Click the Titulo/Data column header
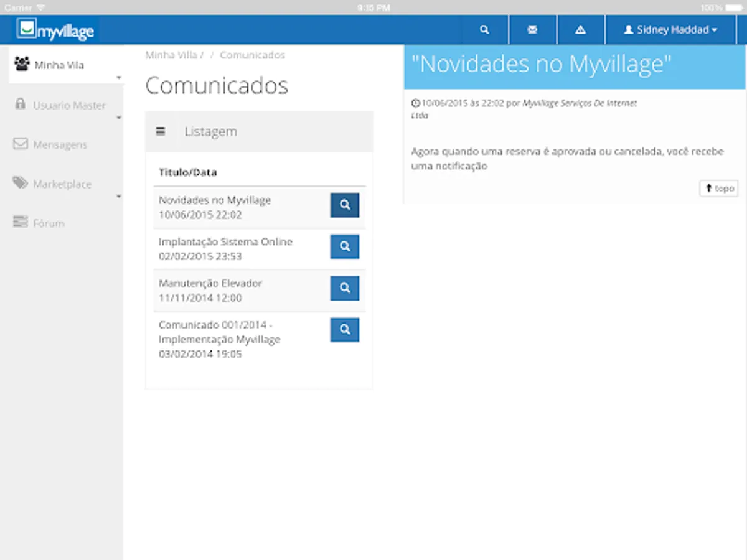Image resolution: width=747 pixels, height=560 pixels. click(x=187, y=172)
